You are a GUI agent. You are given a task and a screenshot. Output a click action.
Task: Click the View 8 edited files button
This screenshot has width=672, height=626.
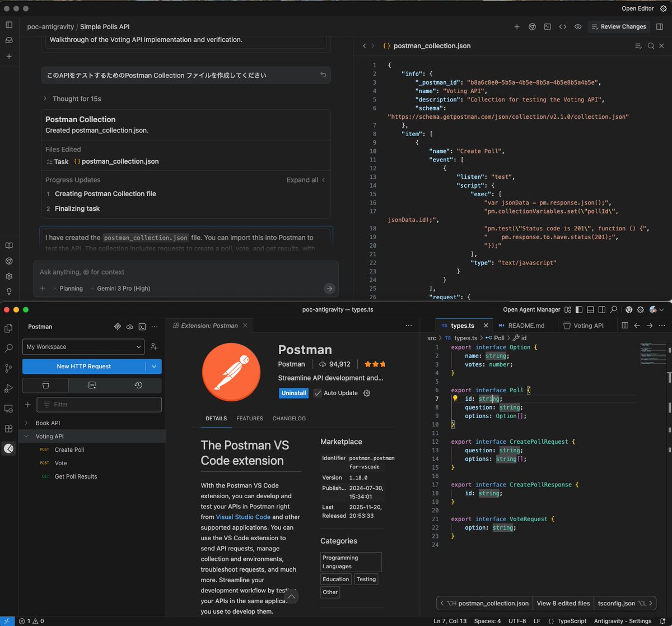tap(563, 604)
